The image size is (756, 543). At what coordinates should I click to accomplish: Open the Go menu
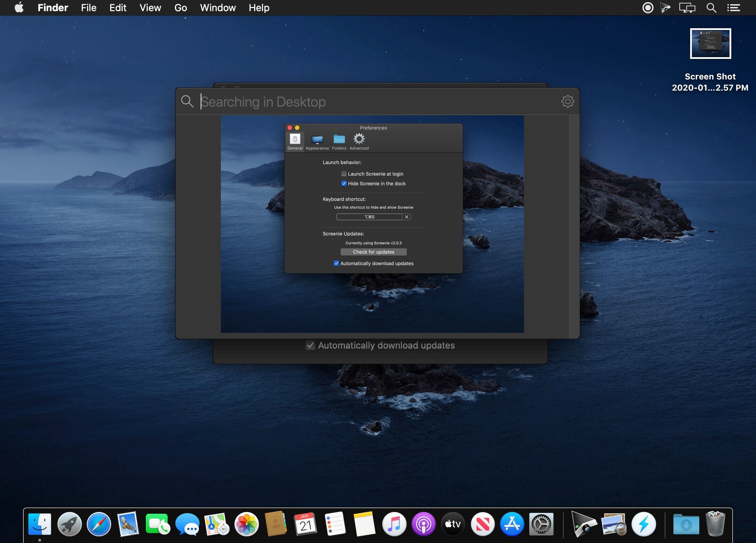coord(180,8)
